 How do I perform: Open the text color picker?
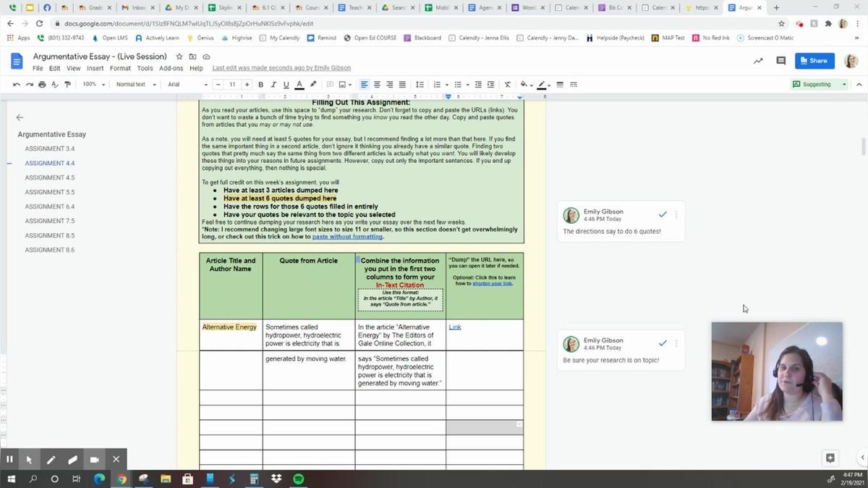pyautogui.click(x=299, y=85)
